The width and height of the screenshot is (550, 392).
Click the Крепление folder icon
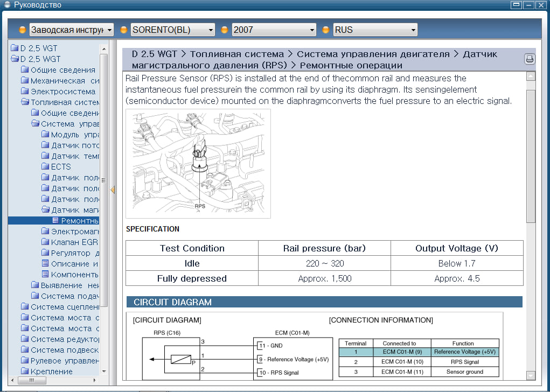tap(25, 372)
